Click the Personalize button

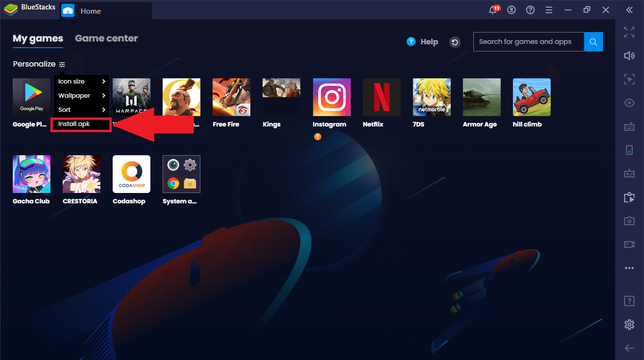point(39,64)
